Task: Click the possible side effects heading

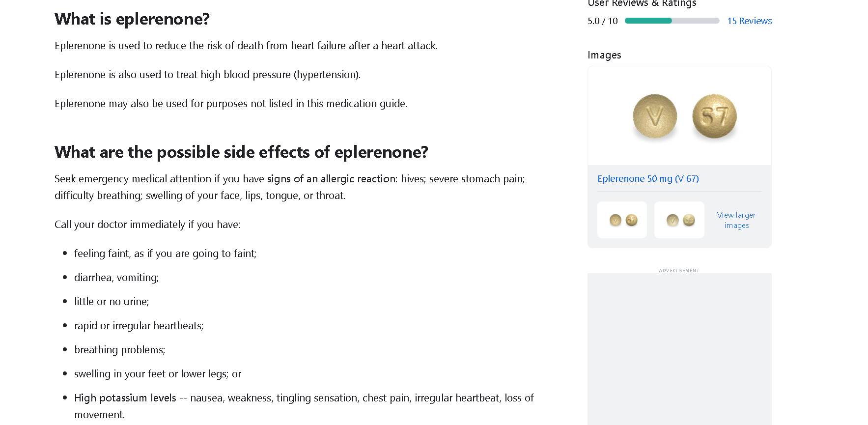Action: 241,152
